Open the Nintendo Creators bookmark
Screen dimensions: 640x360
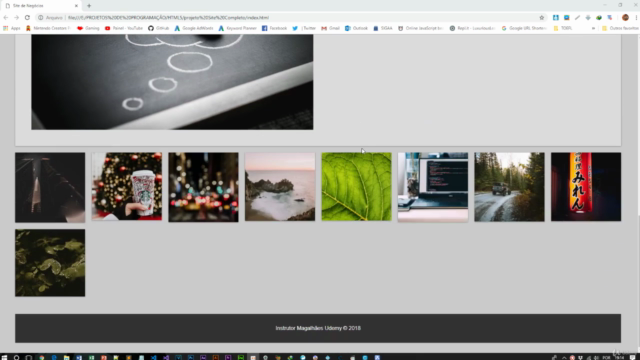coord(48,28)
